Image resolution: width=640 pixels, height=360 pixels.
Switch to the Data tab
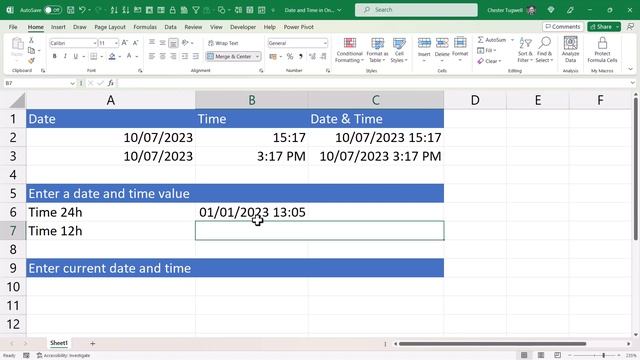(x=170, y=27)
